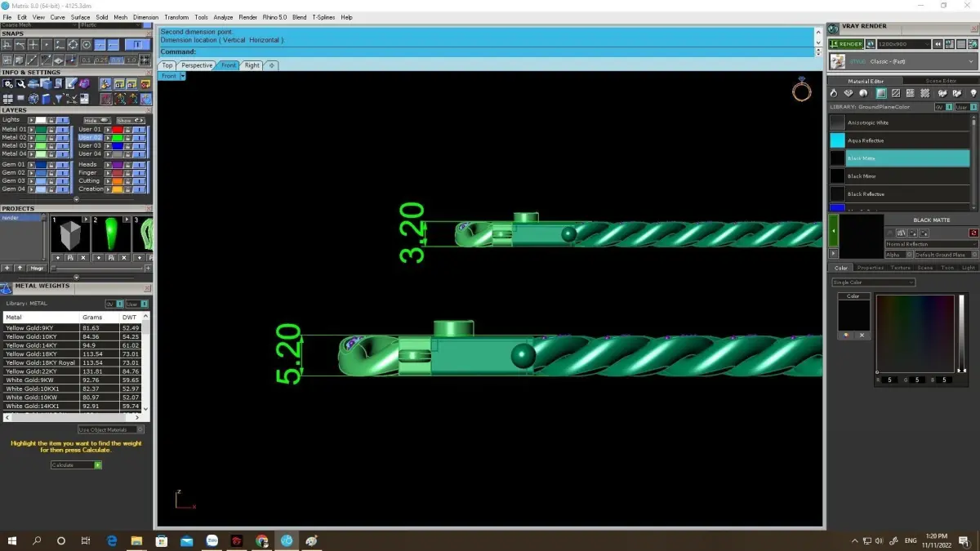Open the Properties tab in material editor
The height and width of the screenshot is (551, 980).
coord(870,268)
